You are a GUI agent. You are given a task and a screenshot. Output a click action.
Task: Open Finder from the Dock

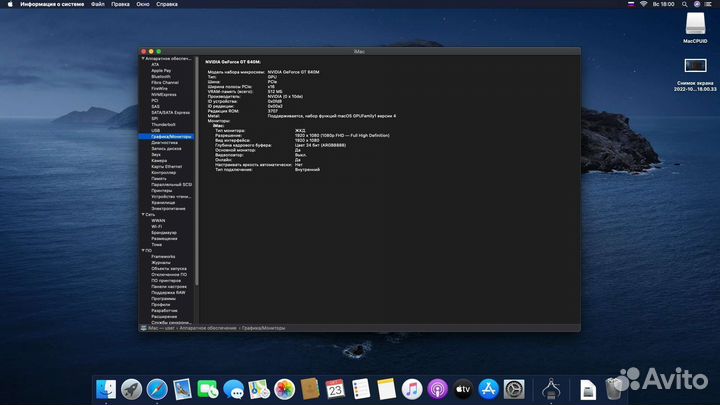click(106, 389)
